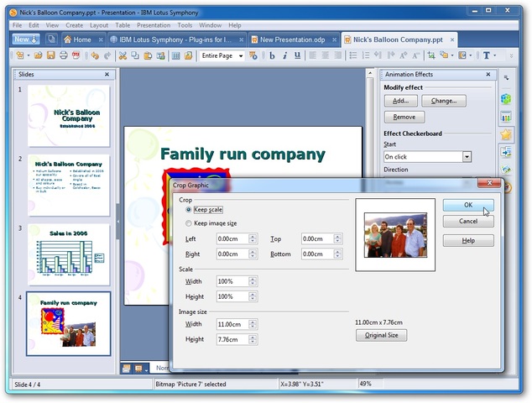The image size is (532, 403).
Task: Open the star Animation Effects sidebar icon
Action: click(x=506, y=134)
